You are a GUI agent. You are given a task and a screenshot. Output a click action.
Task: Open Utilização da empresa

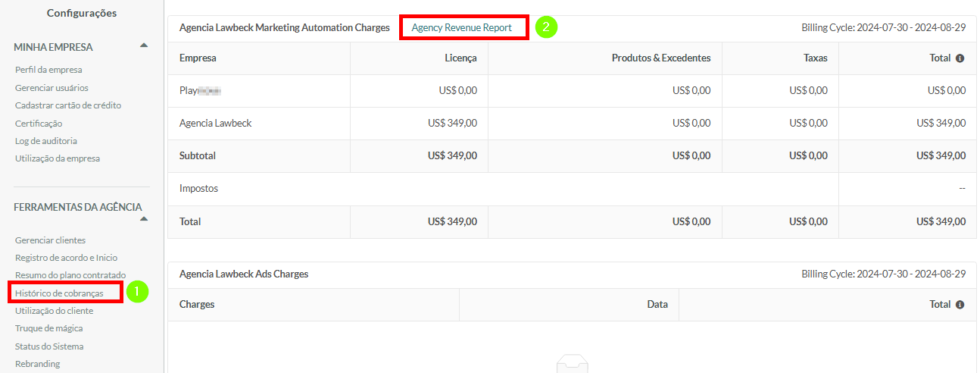pos(58,158)
